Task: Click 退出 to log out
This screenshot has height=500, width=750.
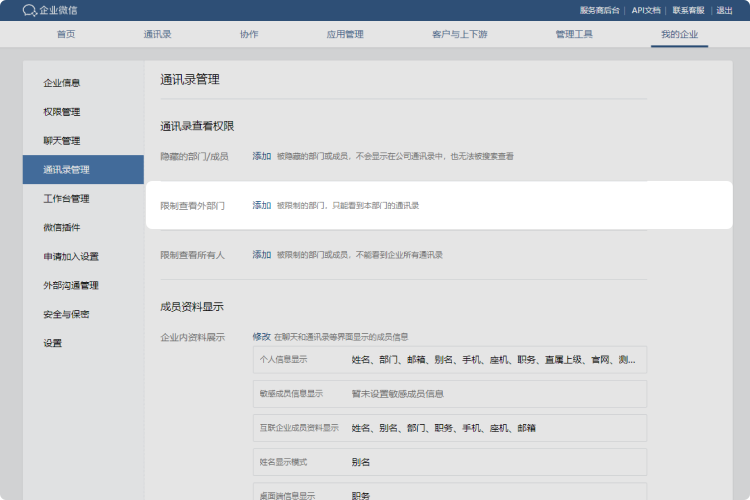Action: (724, 11)
